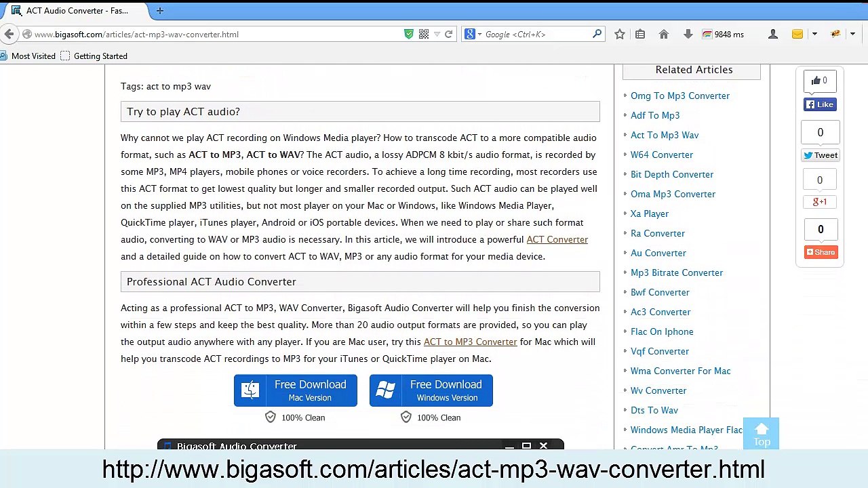
Task: Follow the ACT Converter hyperlink in the article
Action: (x=557, y=239)
